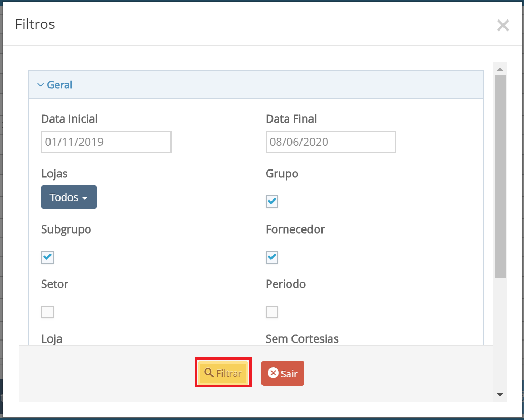Uncheck the Subgrupo checkbox
The width and height of the screenshot is (524, 420).
[47, 257]
